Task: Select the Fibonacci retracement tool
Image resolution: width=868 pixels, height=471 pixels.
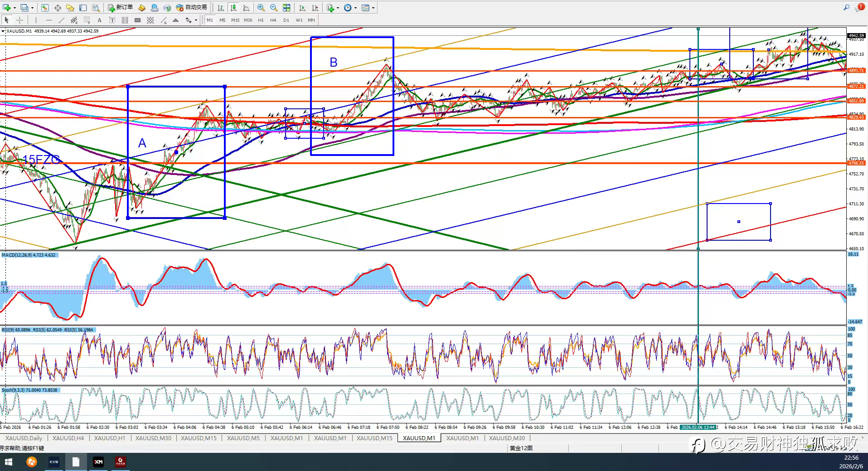Action: click(x=87, y=20)
